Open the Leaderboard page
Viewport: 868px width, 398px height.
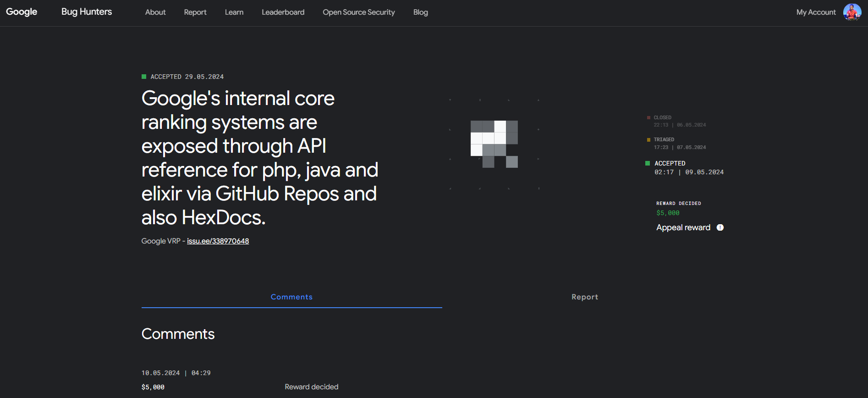pos(283,12)
